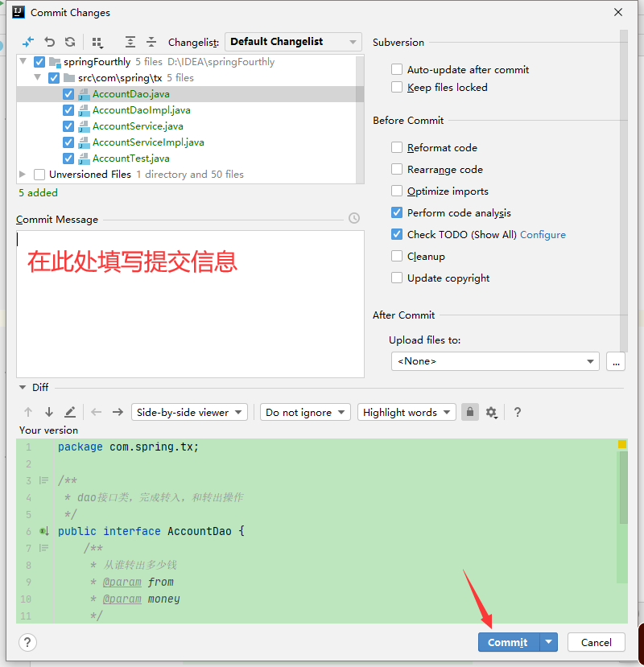644x667 pixels.
Task: Enable Rearrange code option
Action: click(x=397, y=169)
